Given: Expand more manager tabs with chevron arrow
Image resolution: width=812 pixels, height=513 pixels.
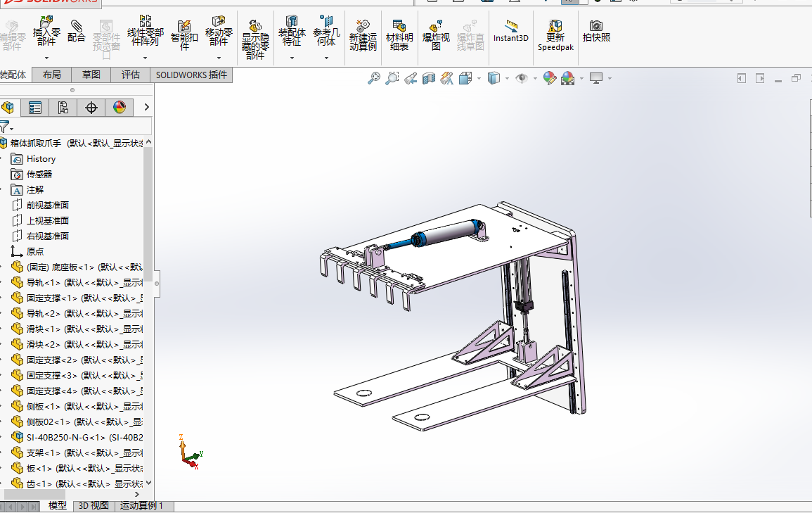Looking at the screenshot, I should pyautogui.click(x=146, y=107).
